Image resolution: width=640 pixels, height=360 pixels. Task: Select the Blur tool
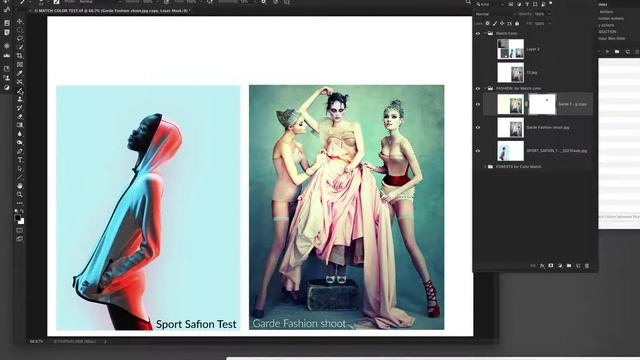coord(20,133)
